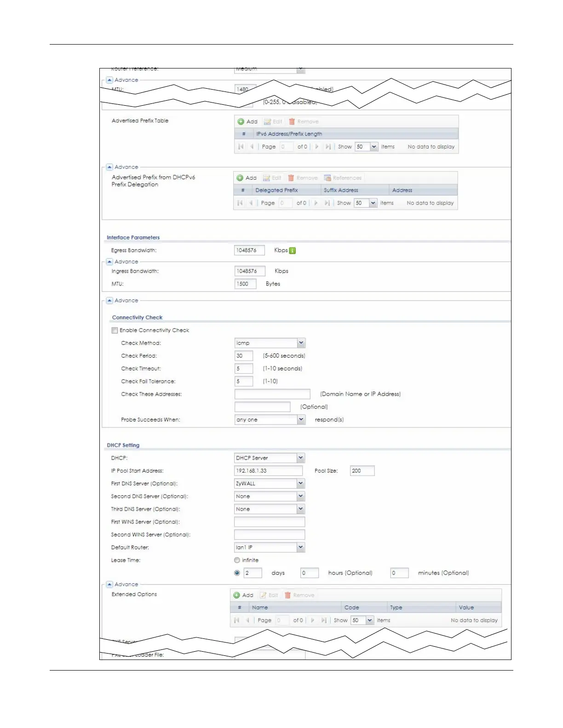Click Ingress Bandwidth input field
563x728 pixels.
point(250,271)
